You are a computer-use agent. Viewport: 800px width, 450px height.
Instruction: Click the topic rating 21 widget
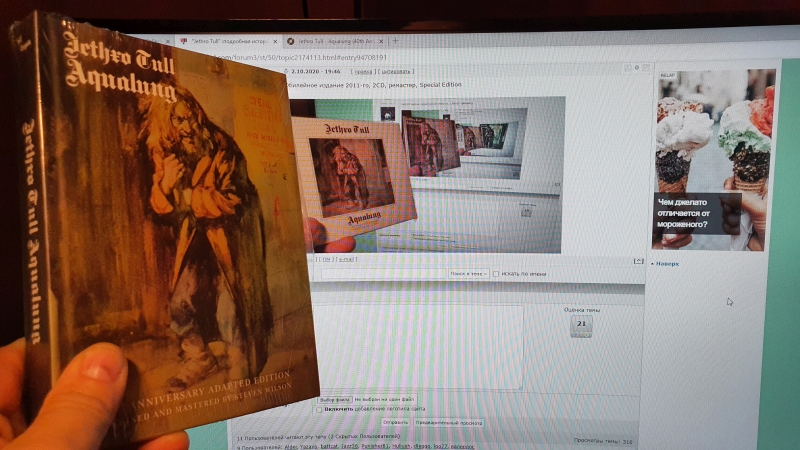581,326
